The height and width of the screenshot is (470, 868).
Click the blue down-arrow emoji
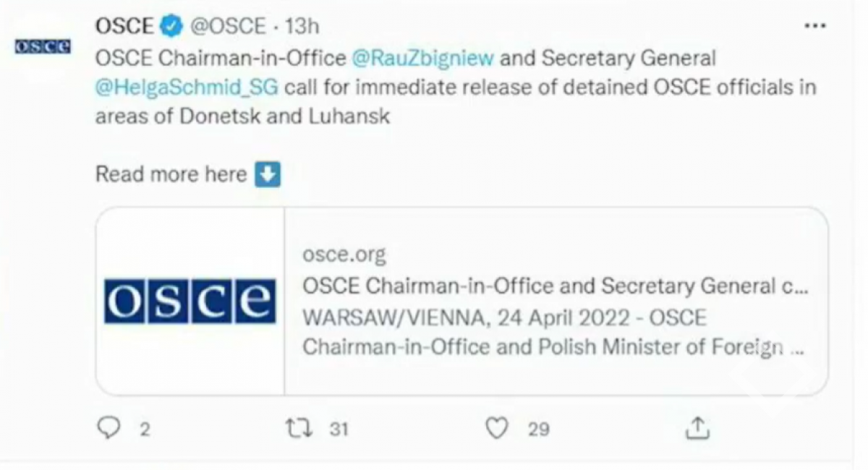tap(268, 174)
